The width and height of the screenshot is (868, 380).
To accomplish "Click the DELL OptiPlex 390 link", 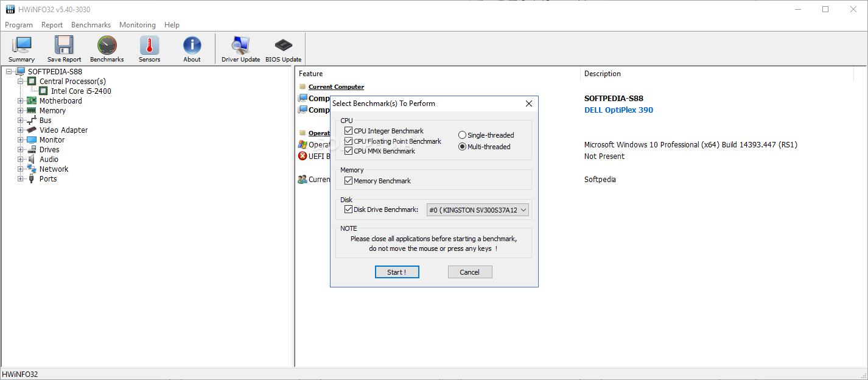I will click(x=618, y=110).
